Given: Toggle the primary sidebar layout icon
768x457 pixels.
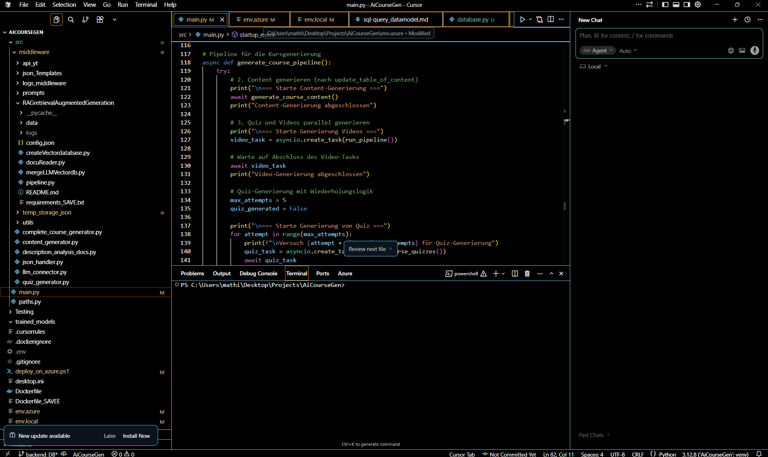Looking at the screenshot, I should [x=665, y=5].
